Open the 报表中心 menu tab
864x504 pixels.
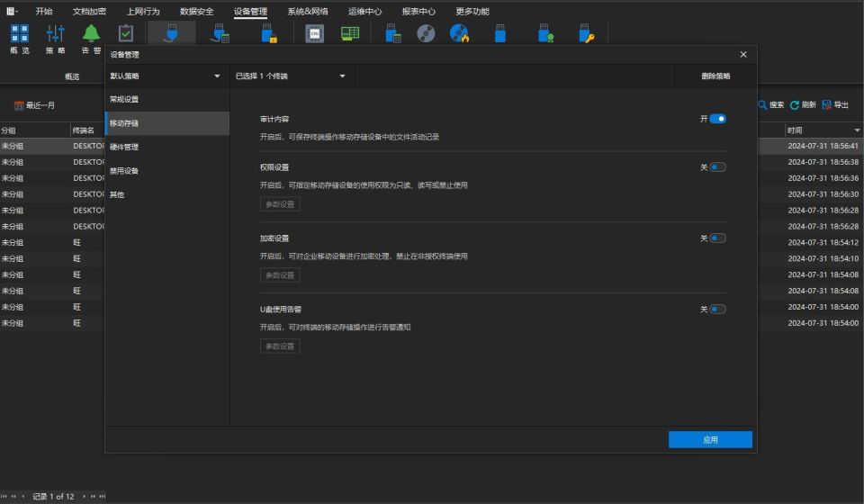coord(418,11)
